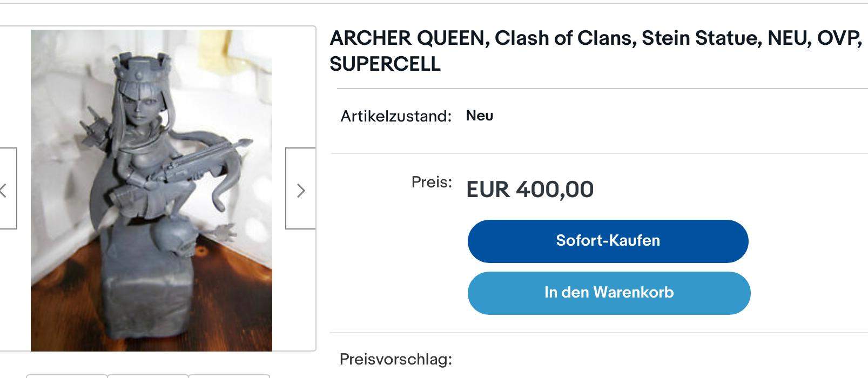This screenshot has width=868, height=378.
Task: Add the statue with In den Warenkorb
Action: click(x=608, y=292)
